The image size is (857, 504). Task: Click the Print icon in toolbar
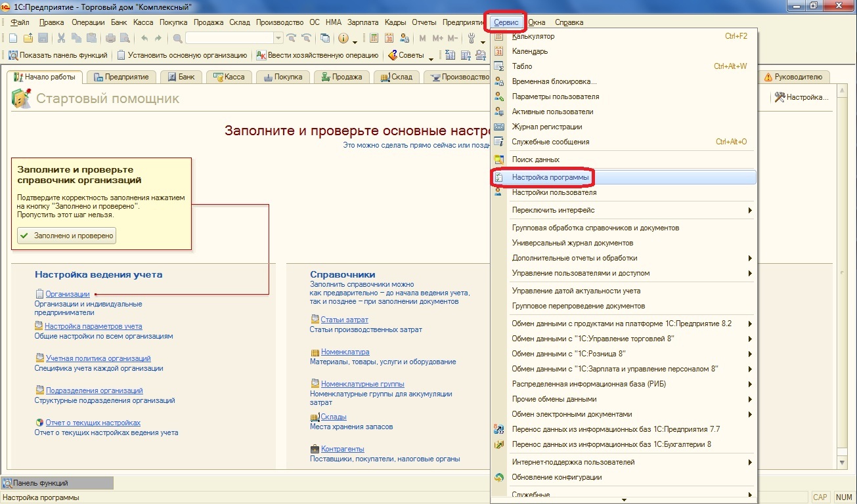110,38
